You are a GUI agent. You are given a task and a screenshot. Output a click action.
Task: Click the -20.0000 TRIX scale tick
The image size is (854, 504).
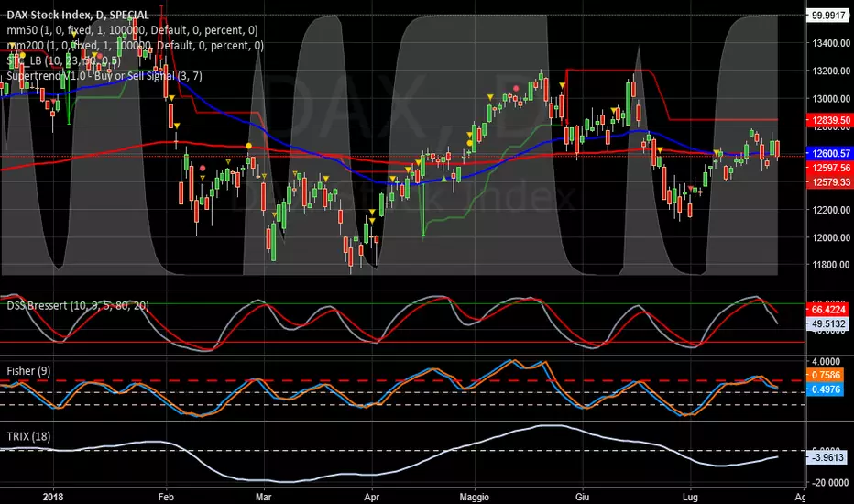click(830, 483)
